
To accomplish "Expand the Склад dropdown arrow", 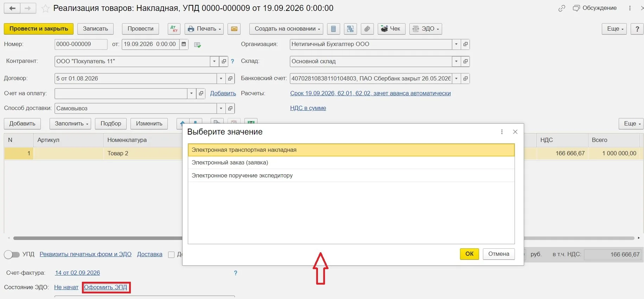I will tap(456, 61).
